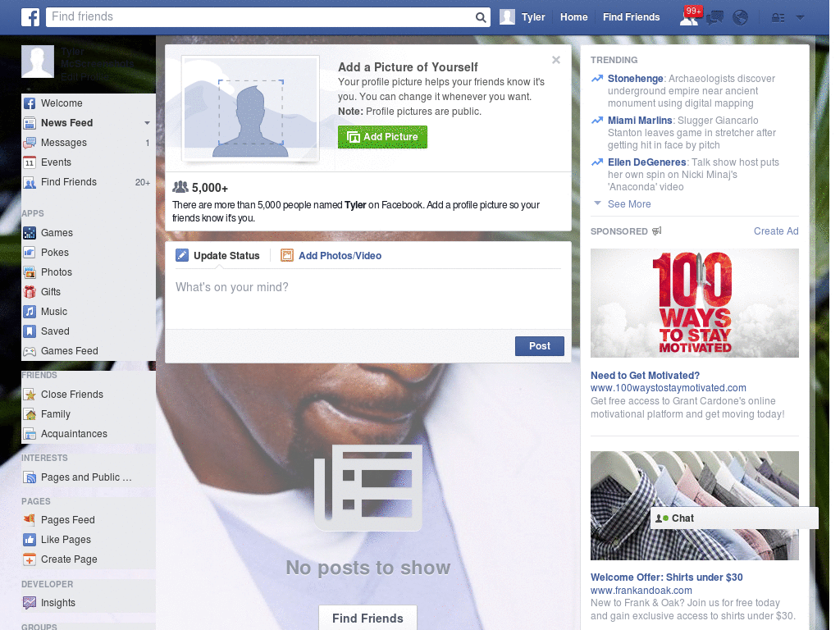The width and height of the screenshot is (840, 630).
Task: Click Tyler's small profile avatar in top bar
Action: (507, 17)
